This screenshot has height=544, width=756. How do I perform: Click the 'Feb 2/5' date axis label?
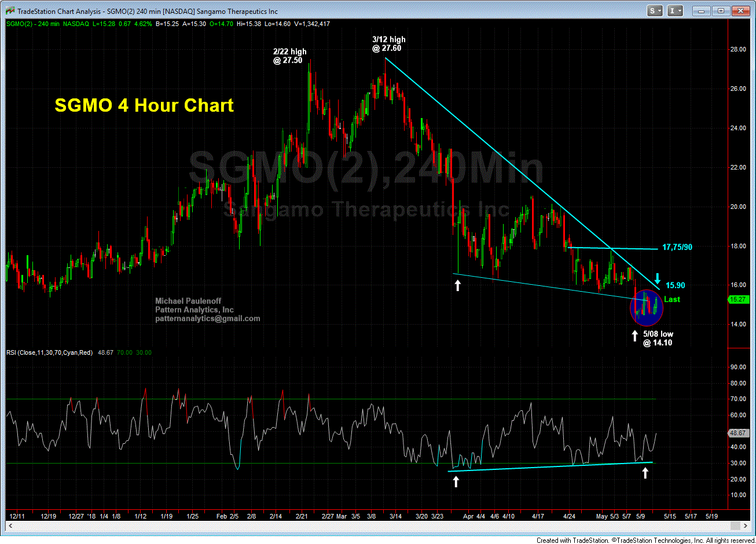[227, 516]
